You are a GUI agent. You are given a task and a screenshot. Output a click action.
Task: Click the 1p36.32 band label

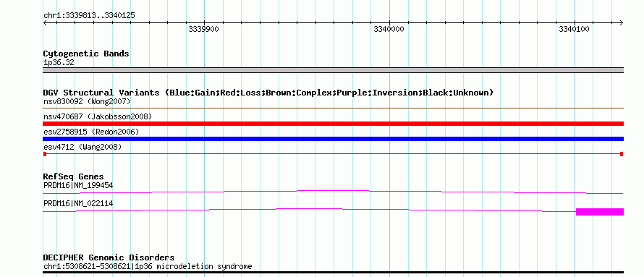59,63
